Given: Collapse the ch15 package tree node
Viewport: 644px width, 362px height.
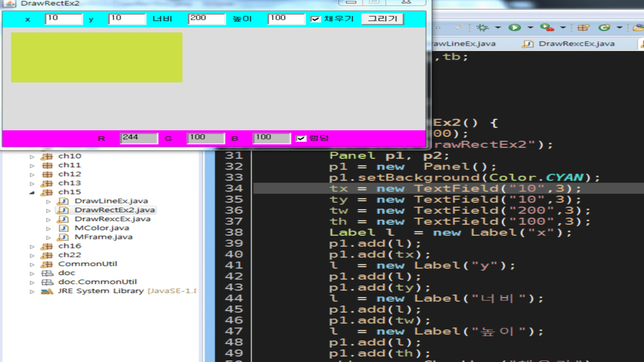Looking at the screenshot, I should pos(32,192).
